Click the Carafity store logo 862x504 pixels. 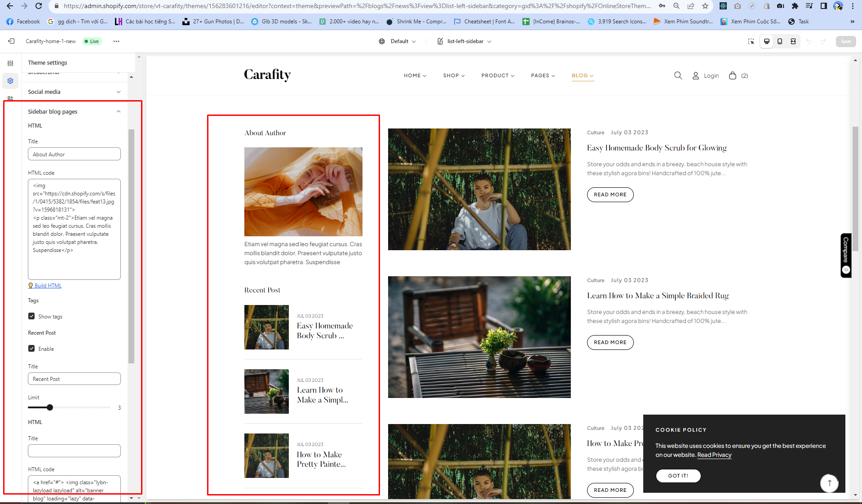267,75
